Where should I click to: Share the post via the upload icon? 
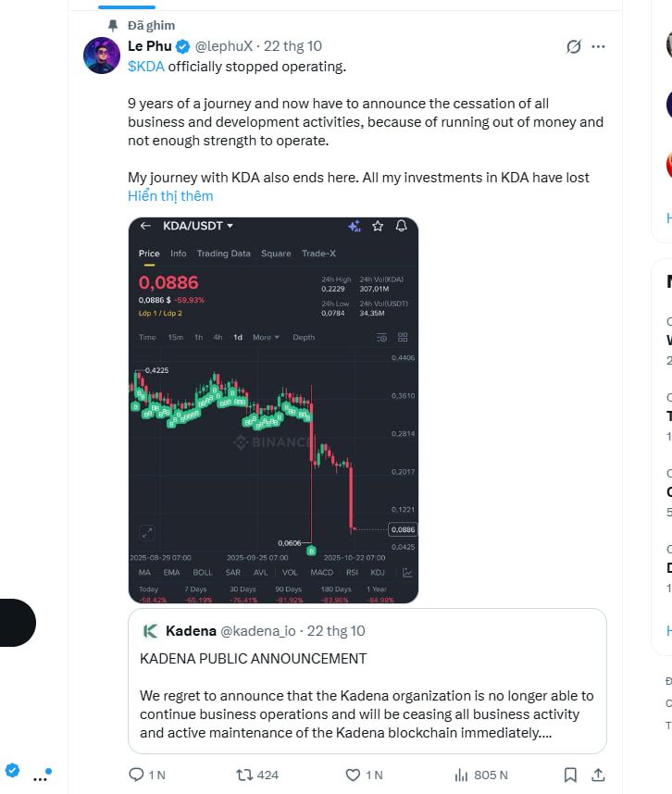pyautogui.click(x=598, y=775)
